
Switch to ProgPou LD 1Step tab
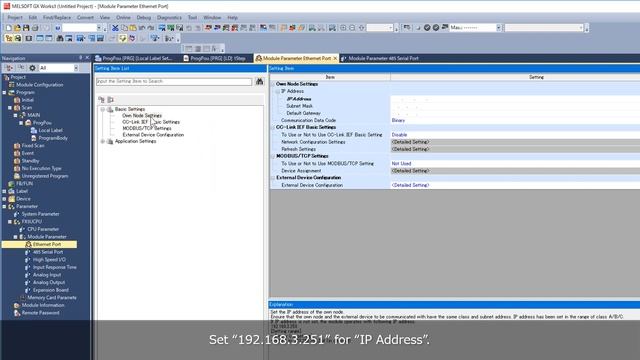point(215,58)
